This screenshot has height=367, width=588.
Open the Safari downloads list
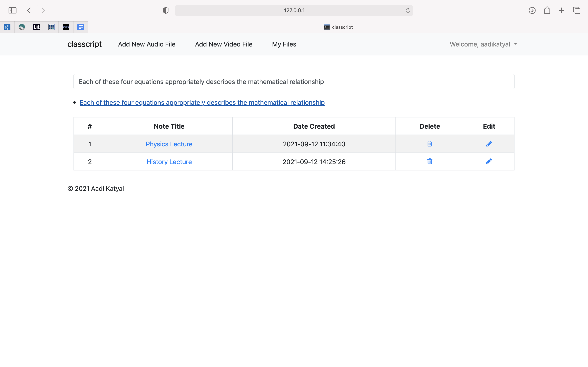[x=532, y=10]
